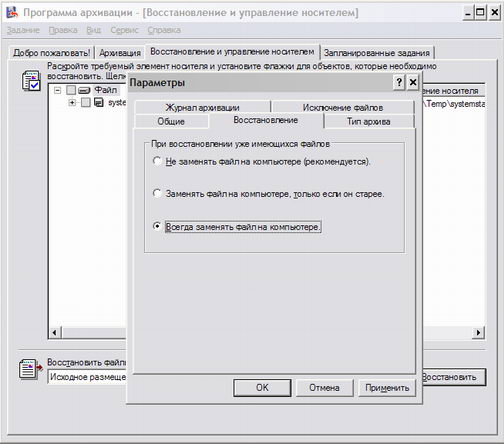
Task: Click the backup program title bar icon
Action: point(13,12)
